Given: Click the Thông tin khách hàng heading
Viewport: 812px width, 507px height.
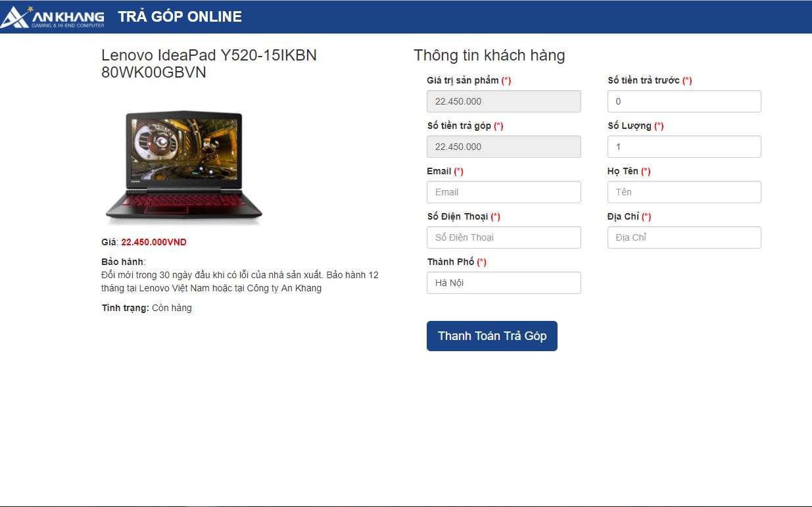Looking at the screenshot, I should click(x=489, y=55).
